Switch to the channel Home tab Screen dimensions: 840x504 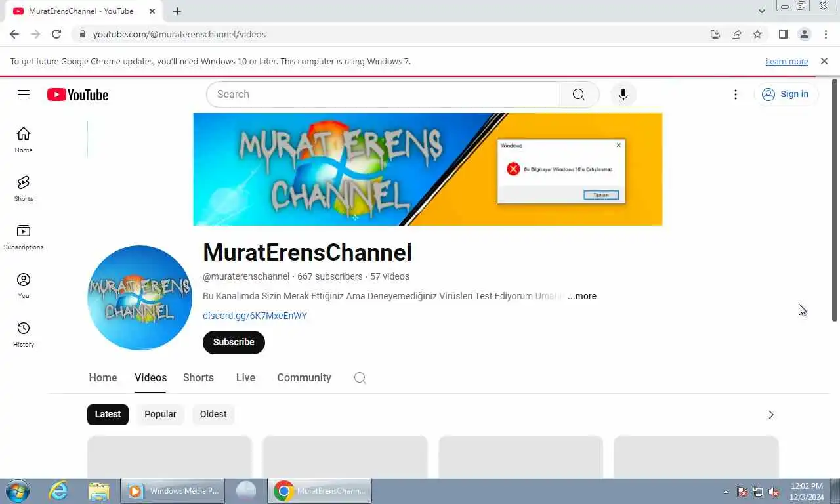[103, 378]
